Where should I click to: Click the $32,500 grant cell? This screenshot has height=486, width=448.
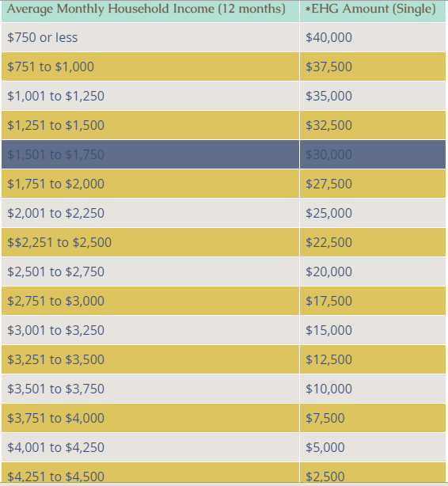pos(373,125)
